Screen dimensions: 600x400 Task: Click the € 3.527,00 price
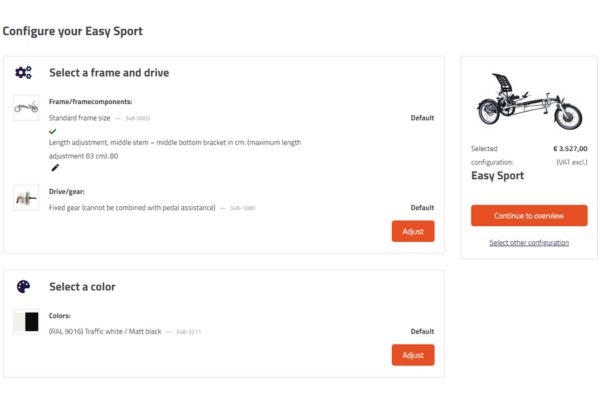point(570,149)
